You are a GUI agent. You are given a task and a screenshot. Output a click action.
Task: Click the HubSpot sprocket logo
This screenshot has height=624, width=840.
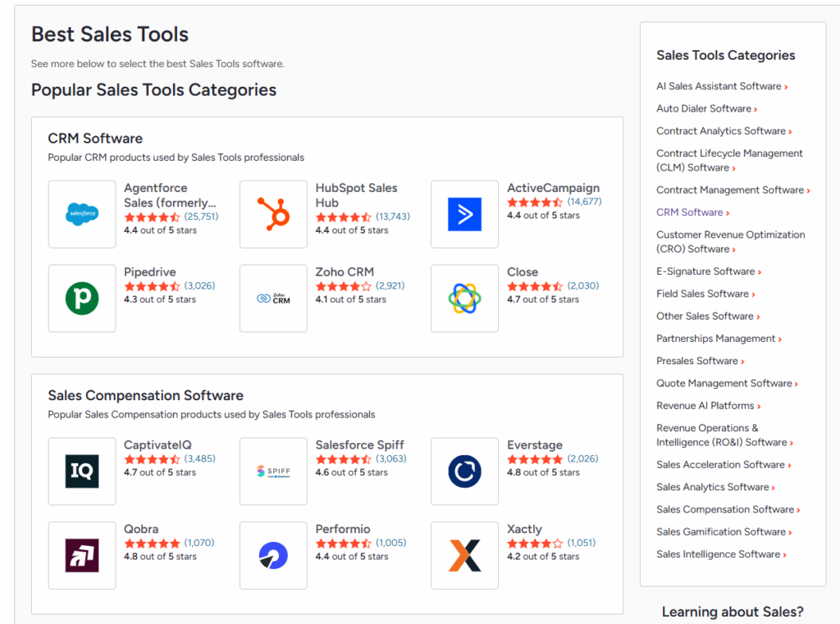[x=273, y=214]
